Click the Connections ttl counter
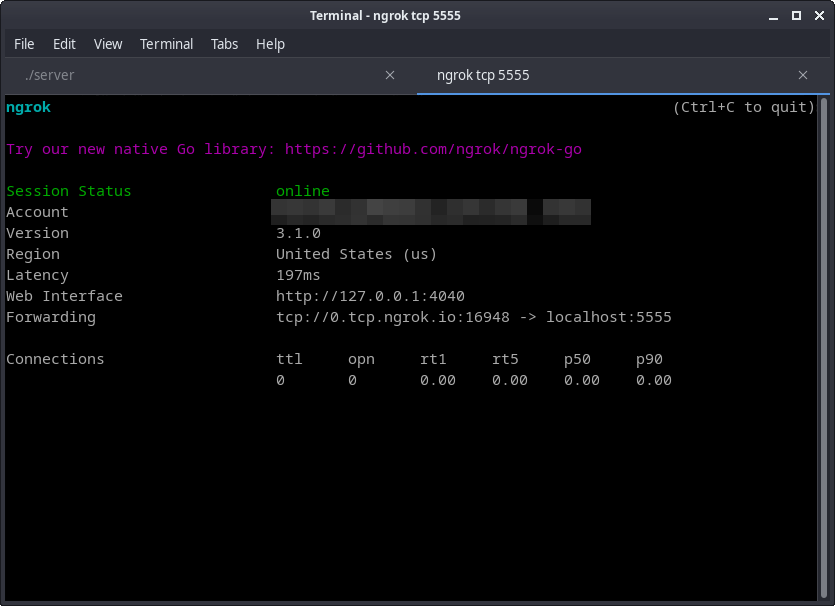Viewport: 835px width, 606px height. point(281,380)
